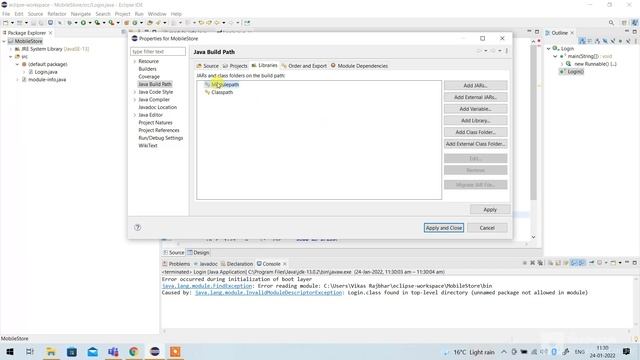Open the File menu
Viewport: 640px width, 360px height.
point(6,14)
